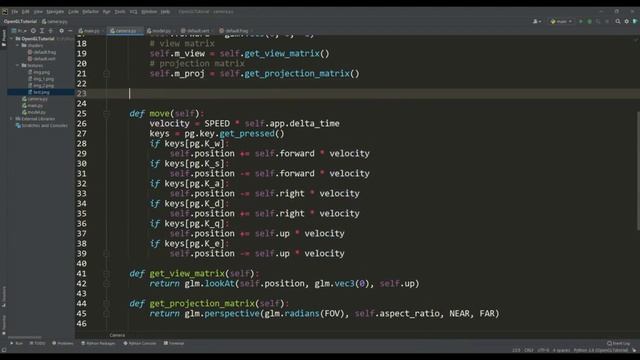This screenshot has height=360, width=640.
Task: Click the CRLF line separator status entry
Action: [x=529, y=350]
